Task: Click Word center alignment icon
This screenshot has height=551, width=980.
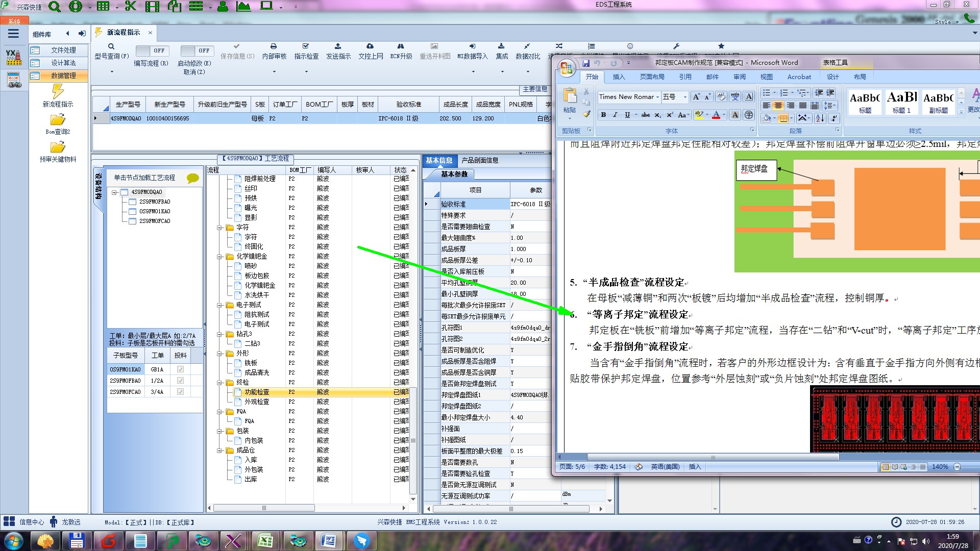Action: tap(778, 106)
